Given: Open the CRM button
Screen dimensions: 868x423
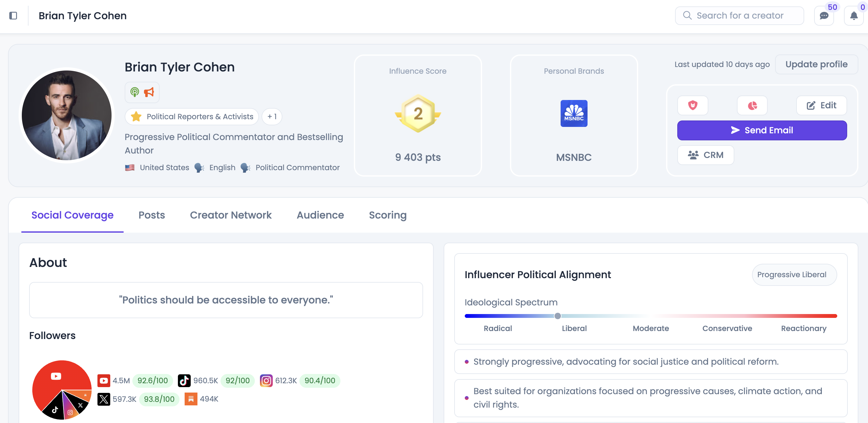Looking at the screenshot, I should click(705, 155).
